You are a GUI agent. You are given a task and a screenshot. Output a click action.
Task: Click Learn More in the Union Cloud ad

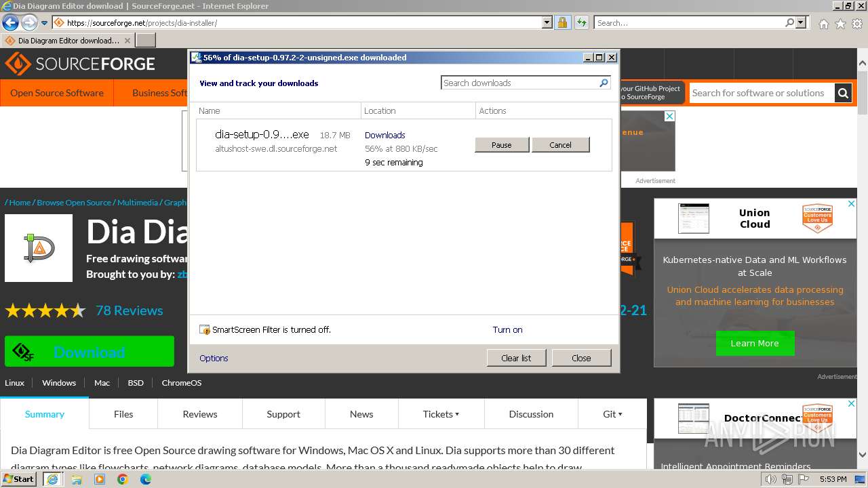point(755,343)
